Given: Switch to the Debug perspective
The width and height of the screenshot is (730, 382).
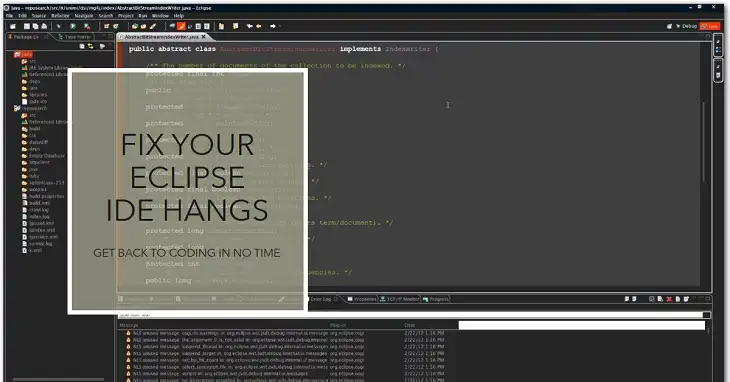Looking at the screenshot, I should click(686, 27).
